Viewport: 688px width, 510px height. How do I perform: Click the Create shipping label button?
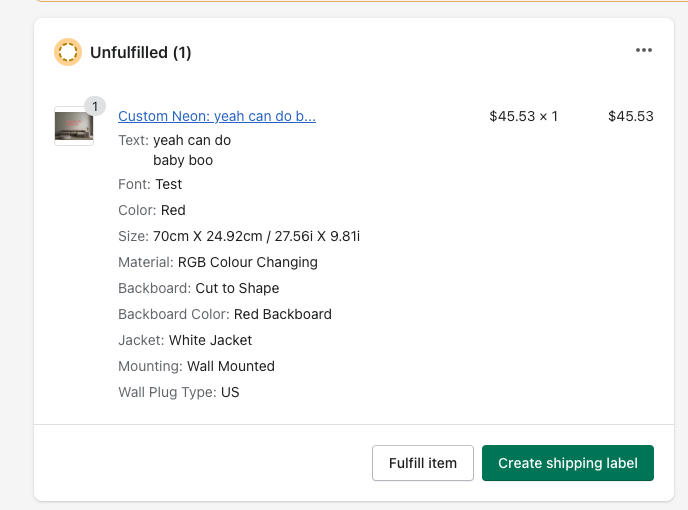[567, 463]
